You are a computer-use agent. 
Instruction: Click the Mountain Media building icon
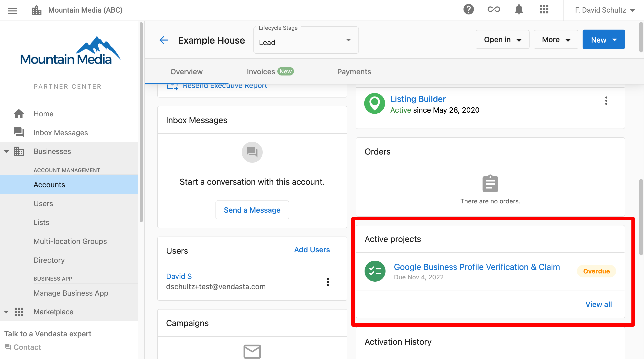coord(36,10)
